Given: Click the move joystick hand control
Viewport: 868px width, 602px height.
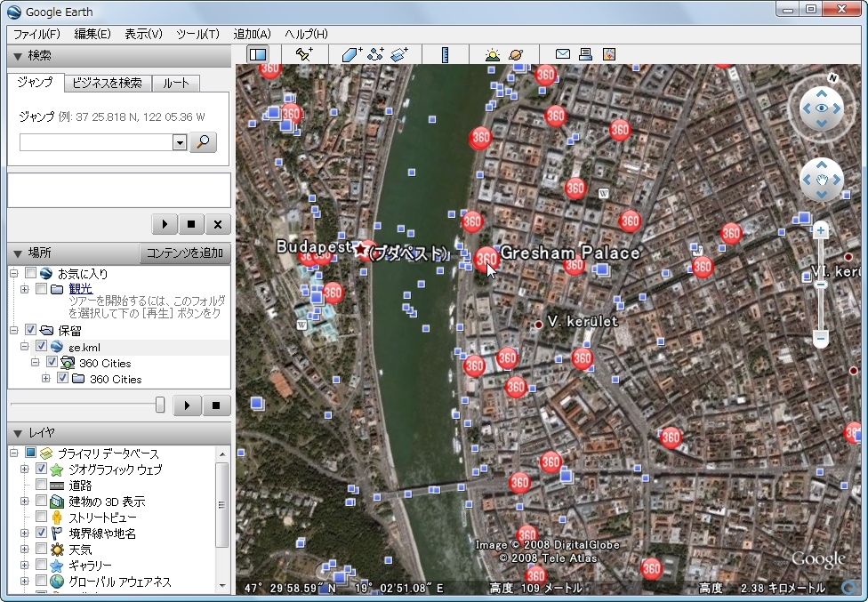Looking at the screenshot, I should tap(822, 180).
